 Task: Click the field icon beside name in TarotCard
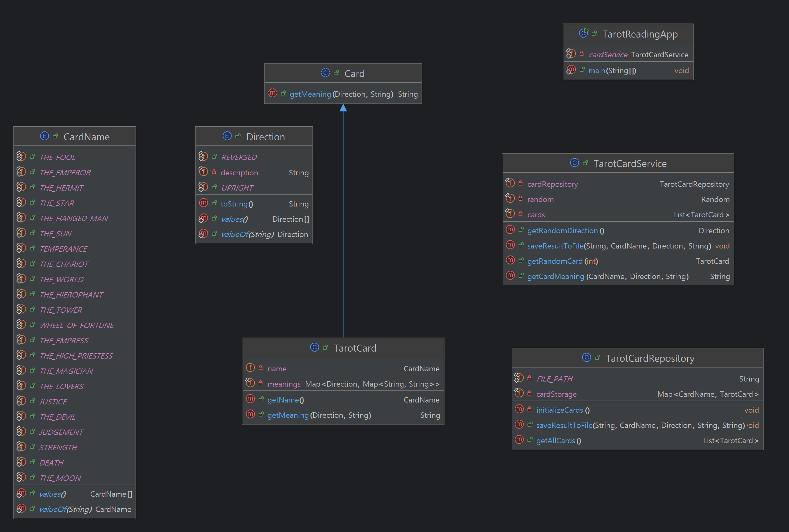(250, 368)
